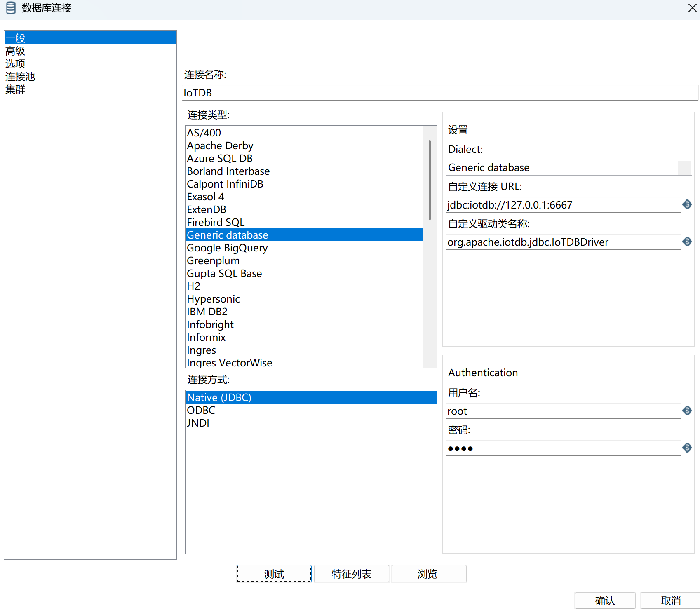Focus the custom driver class name field

(x=563, y=242)
